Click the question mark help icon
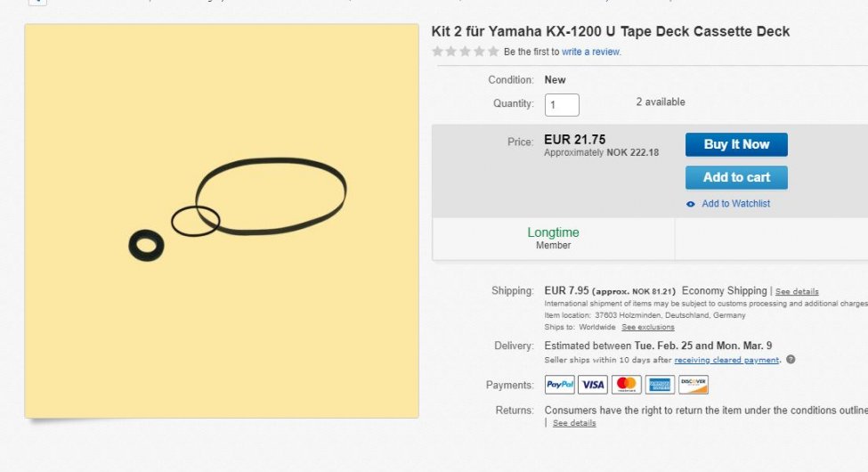The height and width of the screenshot is (472, 868). tap(791, 360)
